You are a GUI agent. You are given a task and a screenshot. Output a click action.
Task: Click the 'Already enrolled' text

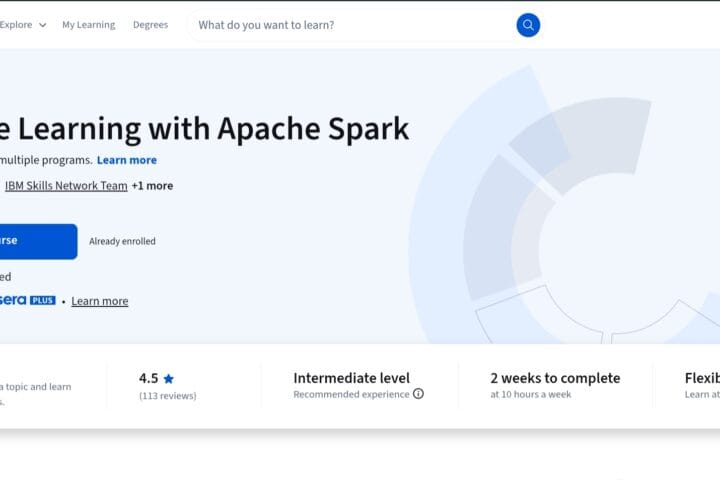[x=122, y=241]
